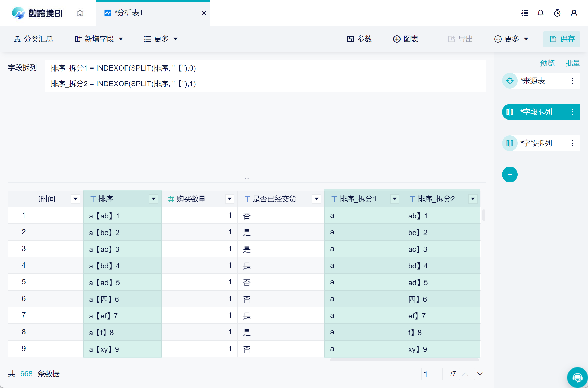Image resolution: width=588 pixels, height=388 pixels.
Task: Expand the 排序 column filter dropdown
Action: (154, 199)
